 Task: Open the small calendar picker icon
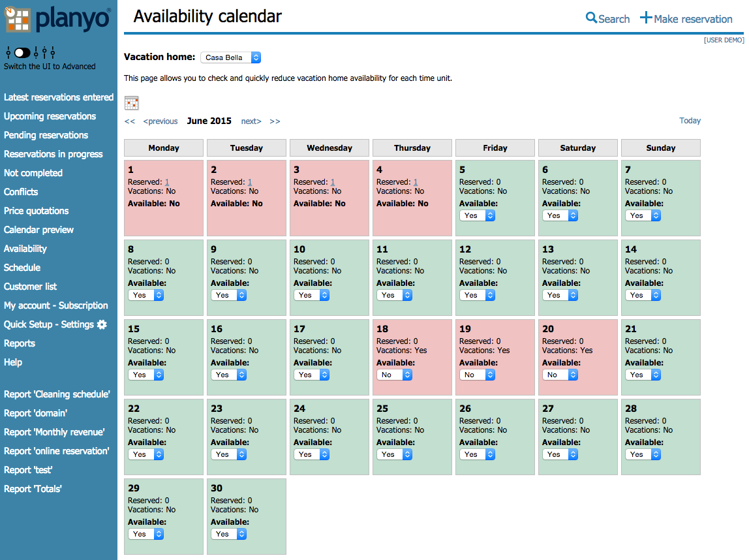(131, 102)
